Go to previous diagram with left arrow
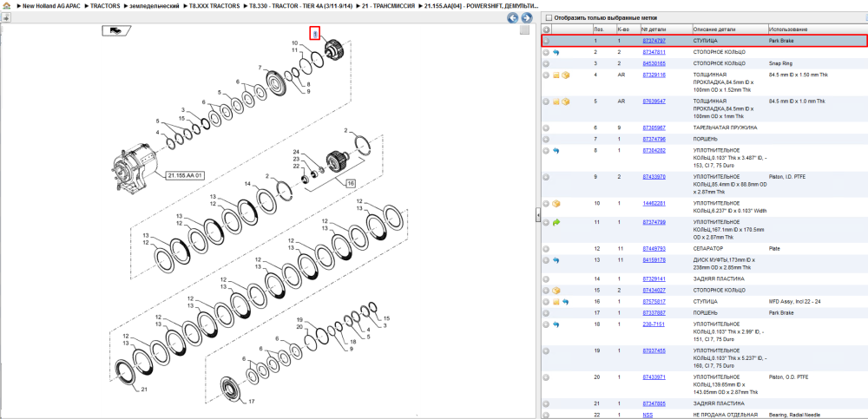This screenshot has width=868, height=419. [514, 17]
